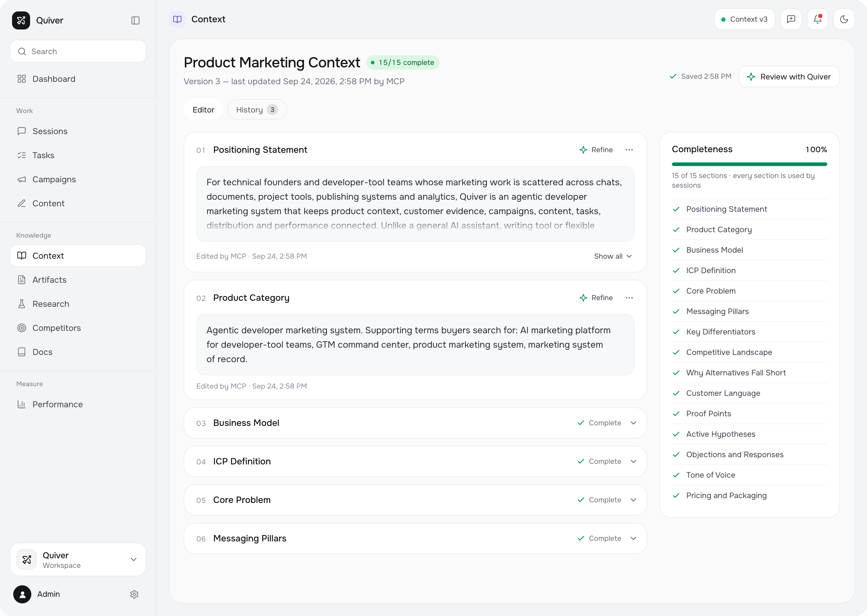Show all of the Positioning Statement text
This screenshot has width=867, height=616.
[x=613, y=256]
